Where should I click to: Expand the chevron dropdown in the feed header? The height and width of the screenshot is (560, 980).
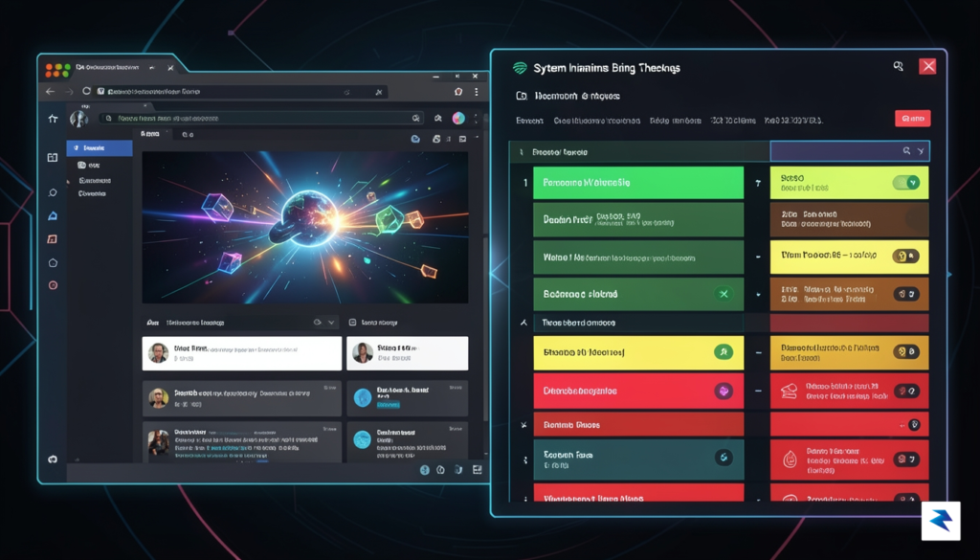pos(331,323)
